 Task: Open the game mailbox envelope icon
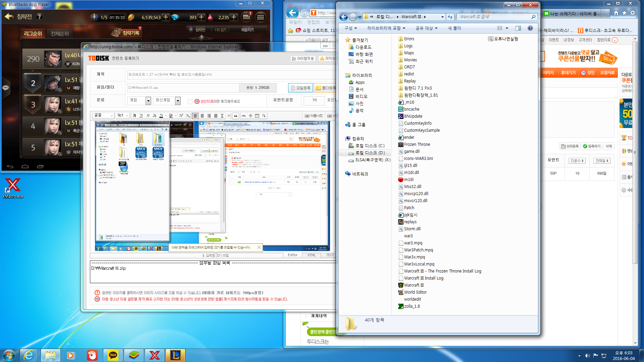coord(247,17)
